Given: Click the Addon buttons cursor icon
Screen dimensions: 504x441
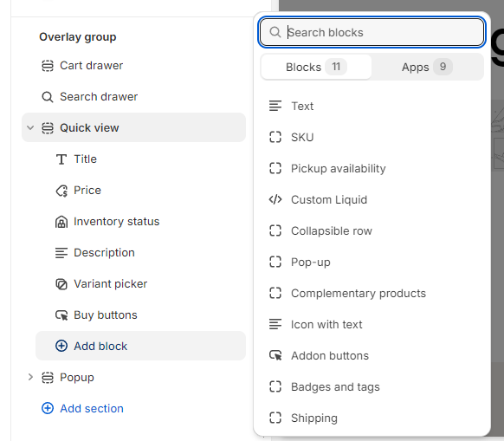Looking at the screenshot, I should pyautogui.click(x=275, y=355).
